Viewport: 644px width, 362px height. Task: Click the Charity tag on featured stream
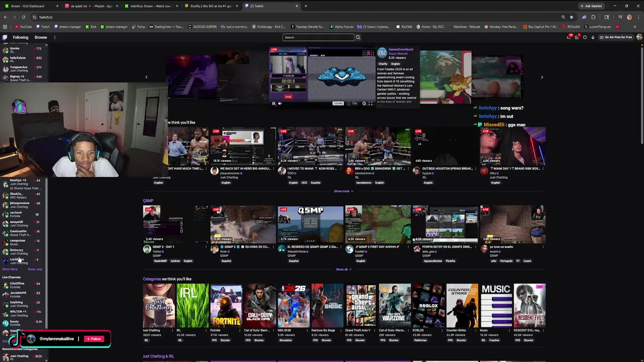coord(383,64)
